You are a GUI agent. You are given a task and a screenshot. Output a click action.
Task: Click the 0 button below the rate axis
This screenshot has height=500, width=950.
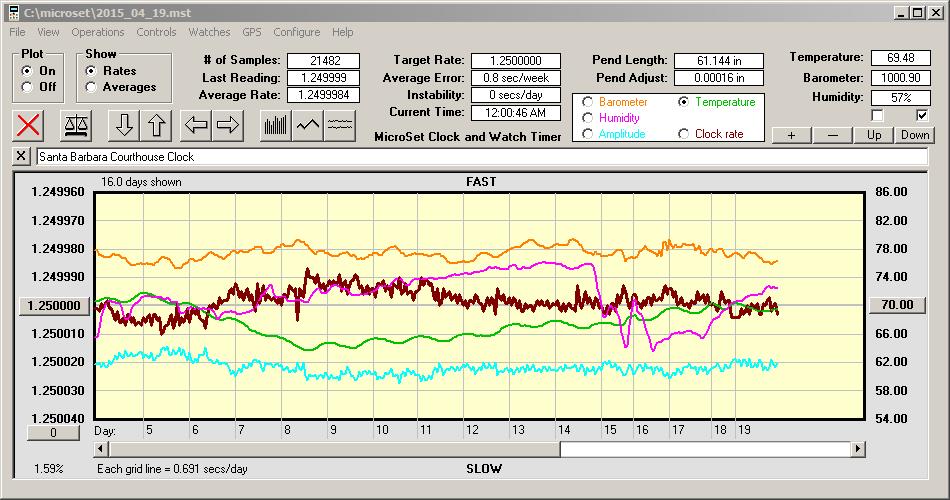point(53,433)
